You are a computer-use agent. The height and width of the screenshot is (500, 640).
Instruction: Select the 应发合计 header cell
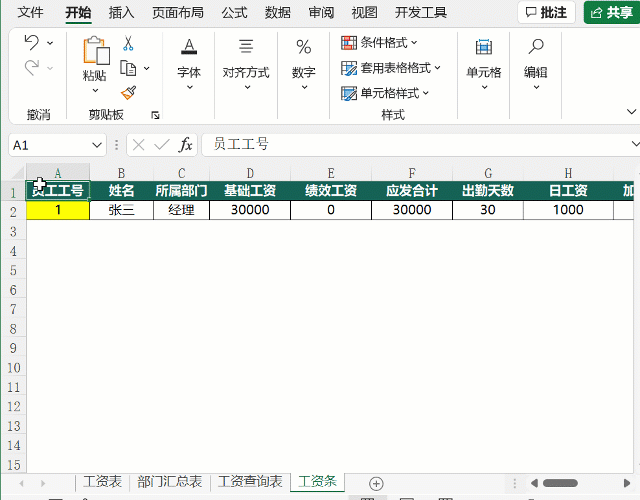[412, 190]
